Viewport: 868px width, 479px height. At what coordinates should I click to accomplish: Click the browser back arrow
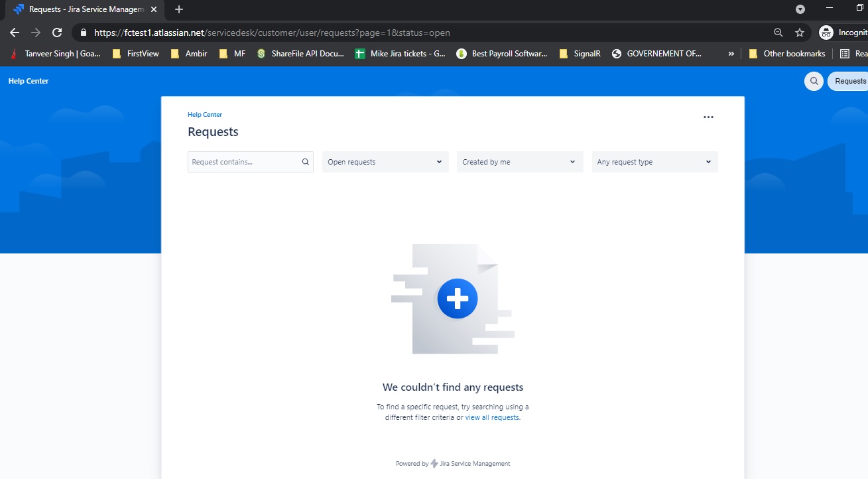[15, 33]
